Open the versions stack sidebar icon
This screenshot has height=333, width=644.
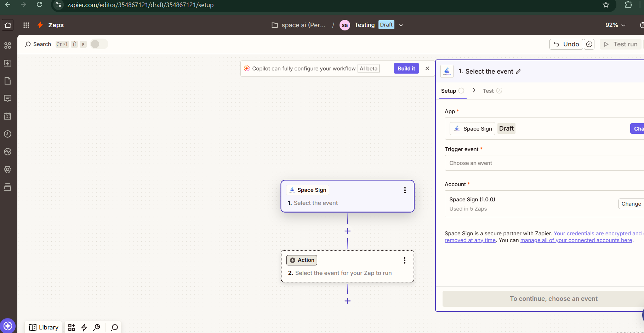point(8,187)
